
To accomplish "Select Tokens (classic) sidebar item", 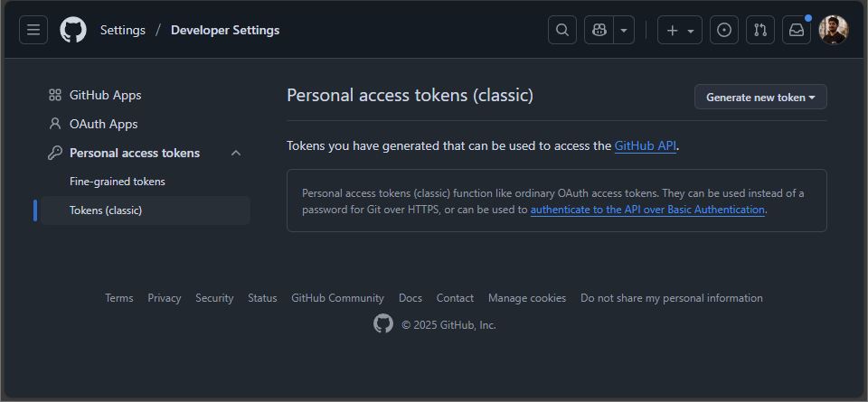I will tap(106, 210).
